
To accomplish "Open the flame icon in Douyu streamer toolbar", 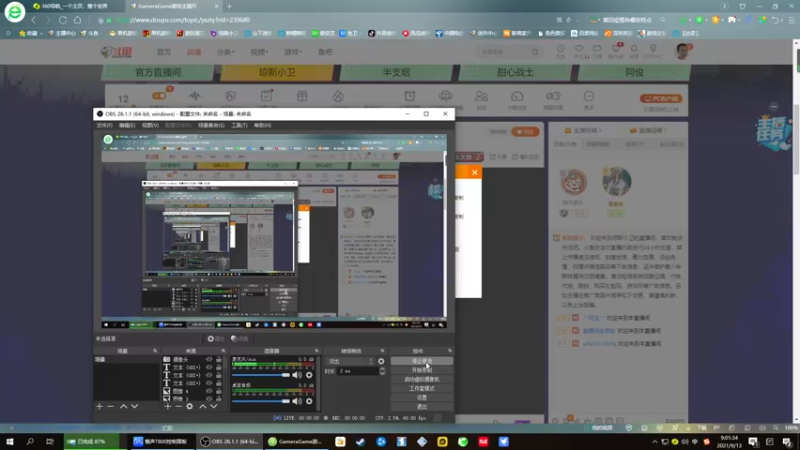I will coord(338,96).
